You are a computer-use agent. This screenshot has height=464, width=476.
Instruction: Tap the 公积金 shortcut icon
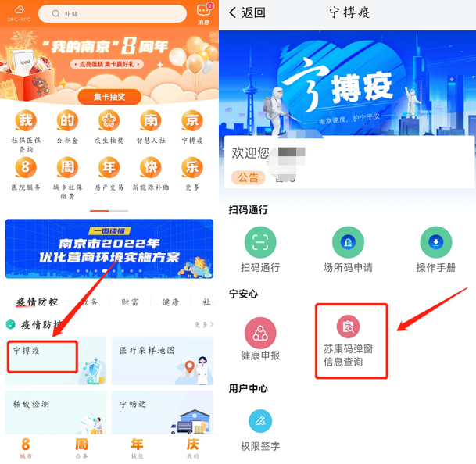pos(67,120)
